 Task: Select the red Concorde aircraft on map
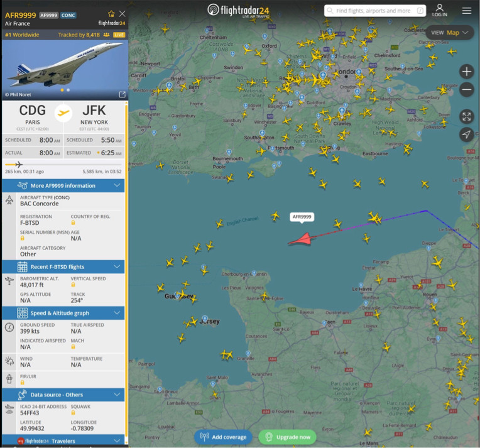(300, 239)
